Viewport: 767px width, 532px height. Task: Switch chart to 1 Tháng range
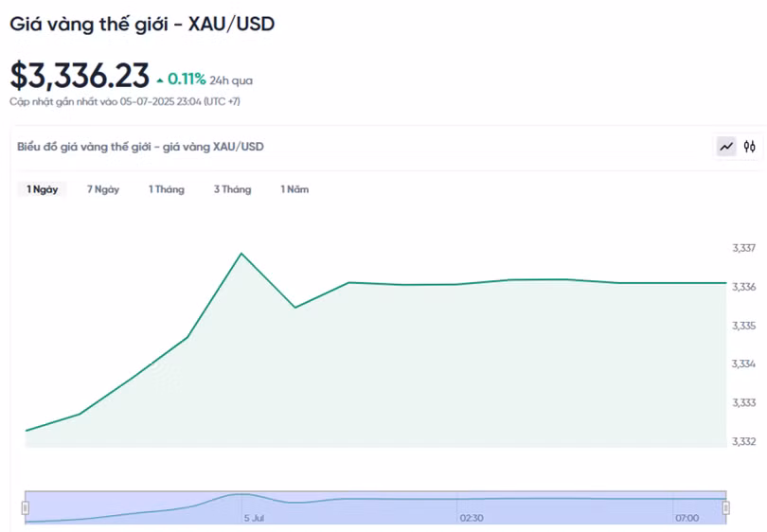coord(167,189)
